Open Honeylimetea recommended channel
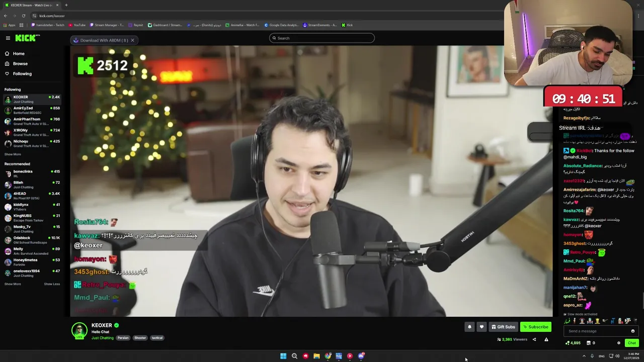The width and height of the screenshot is (644, 362). click(32, 262)
